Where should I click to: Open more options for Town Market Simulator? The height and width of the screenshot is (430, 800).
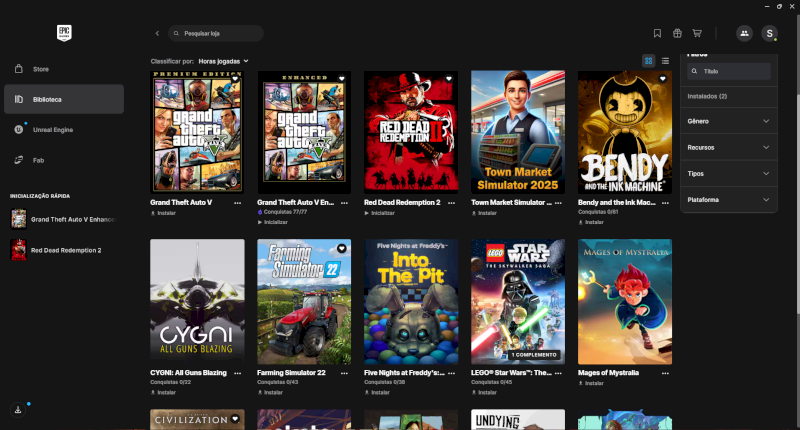point(558,203)
